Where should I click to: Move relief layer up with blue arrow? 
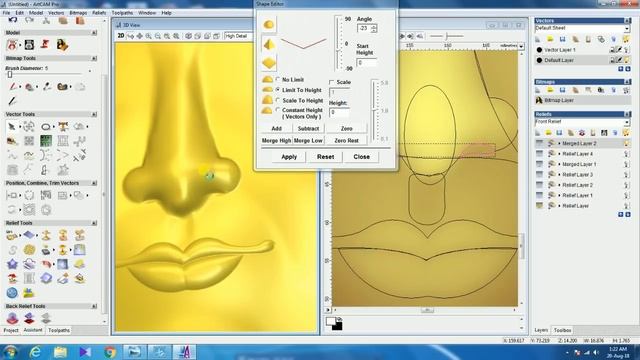621,215
